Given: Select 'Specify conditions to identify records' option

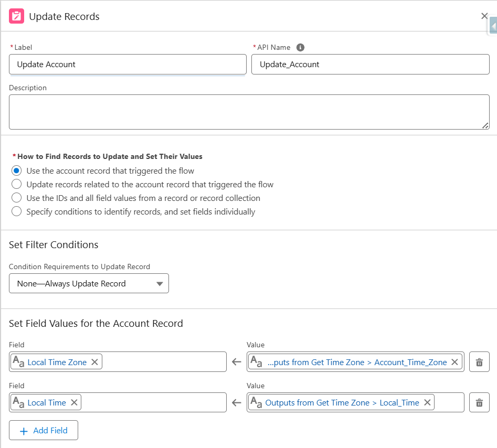Looking at the screenshot, I should pos(17,211).
